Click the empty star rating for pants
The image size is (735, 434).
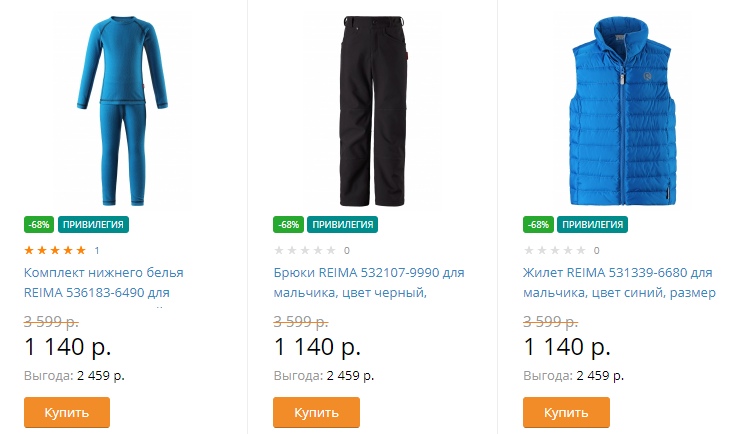coord(305,250)
